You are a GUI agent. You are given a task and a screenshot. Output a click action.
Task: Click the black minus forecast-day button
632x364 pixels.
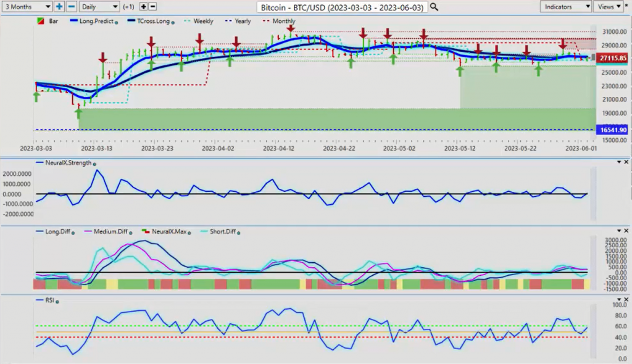(153, 6)
